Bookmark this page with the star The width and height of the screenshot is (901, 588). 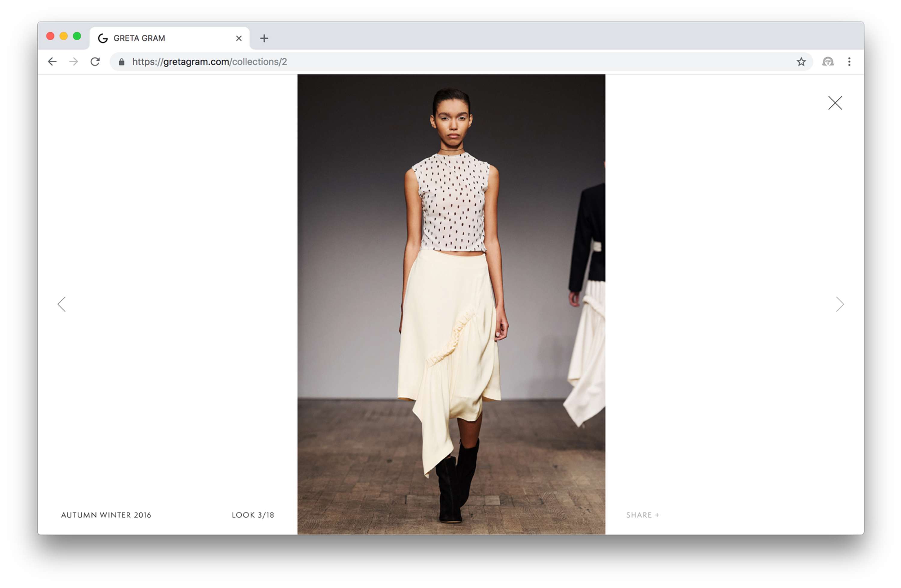click(x=801, y=62)
